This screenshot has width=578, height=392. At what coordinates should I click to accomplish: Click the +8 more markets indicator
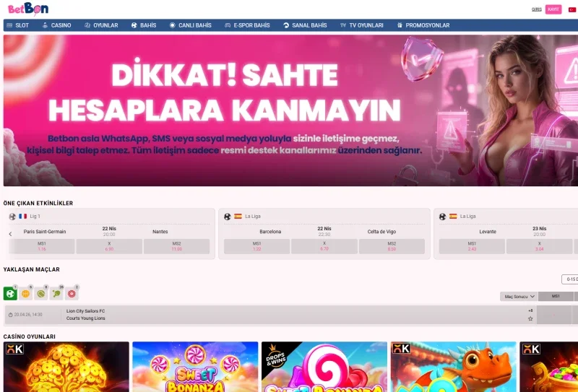tap(530, 310)
